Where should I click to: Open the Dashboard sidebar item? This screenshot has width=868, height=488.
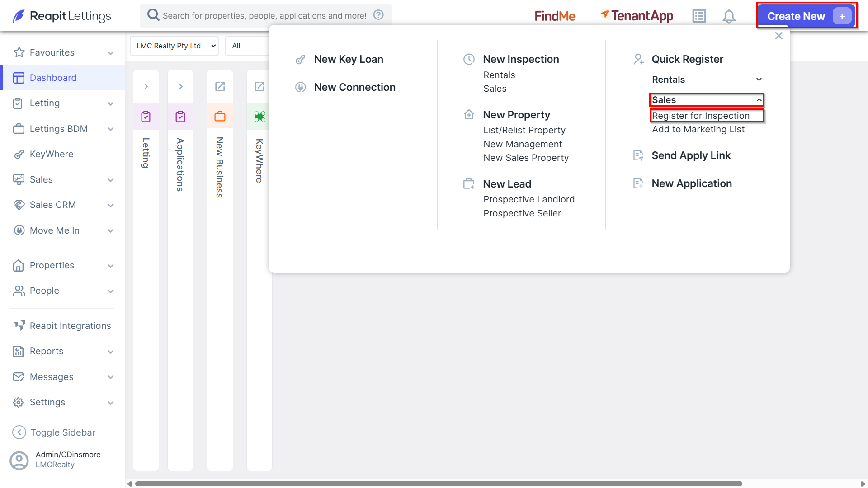pyautogui.click(x=63, y=78)
